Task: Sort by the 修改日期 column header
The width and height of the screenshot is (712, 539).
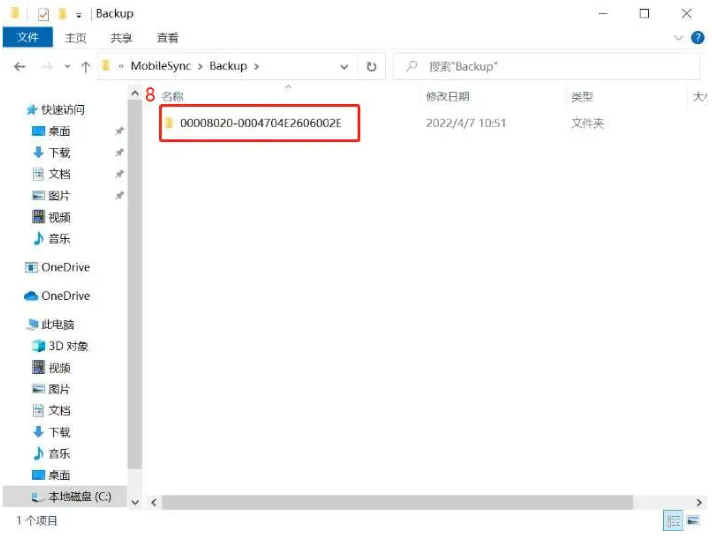Action: pyautogui.click(x=447, y=96)
